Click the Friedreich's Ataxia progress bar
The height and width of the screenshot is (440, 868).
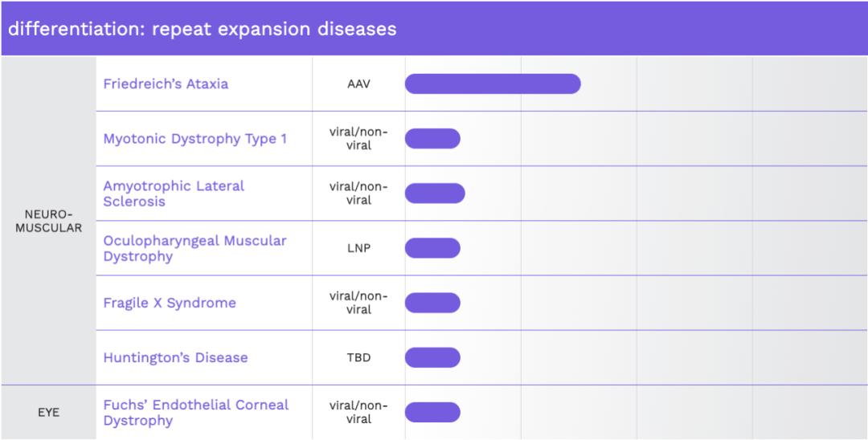pyautogui.click(x=493, y=84)
